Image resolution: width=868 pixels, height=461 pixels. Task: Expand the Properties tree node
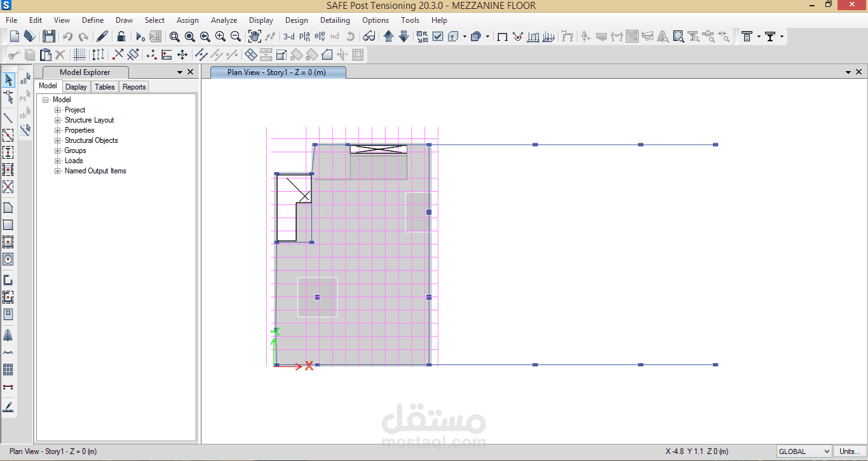tap(58, 130)
